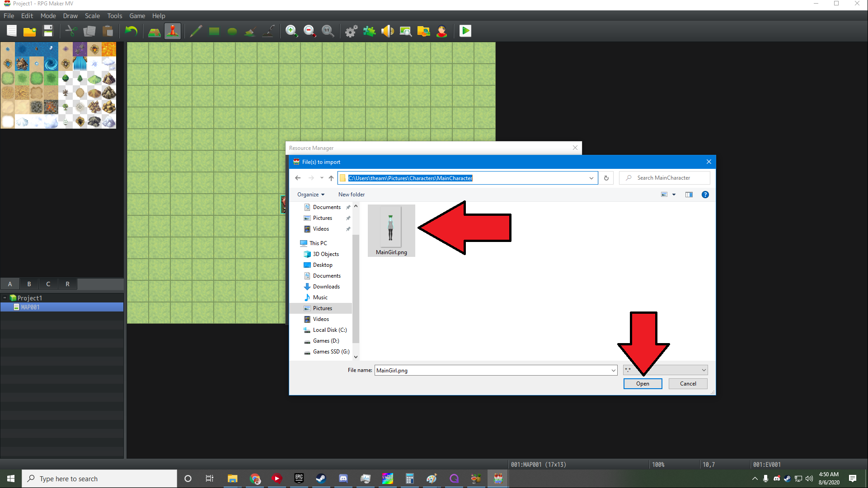Open the Character Generator icon
Viewport: 868px width, 488px height.
click(441, 31)
